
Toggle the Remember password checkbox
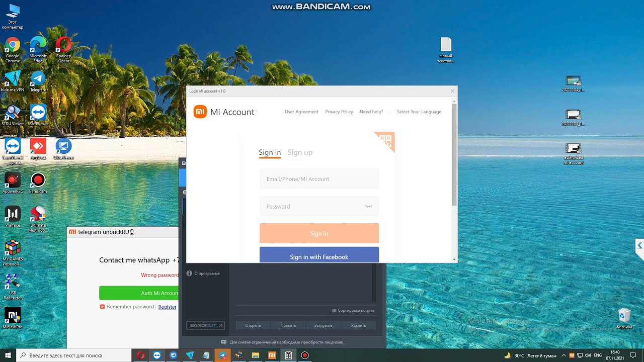pos(102,307)
